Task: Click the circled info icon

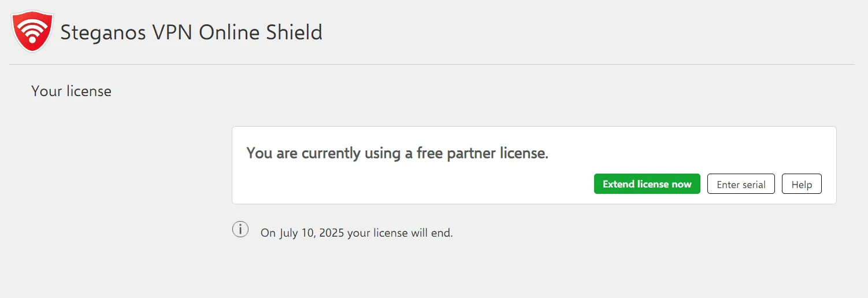Action: (240, 229)
